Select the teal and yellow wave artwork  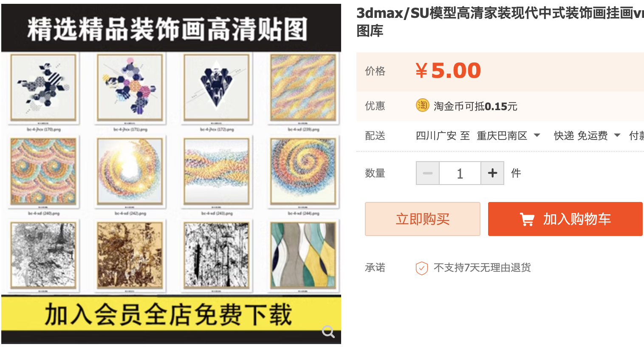tap(303, 255)
